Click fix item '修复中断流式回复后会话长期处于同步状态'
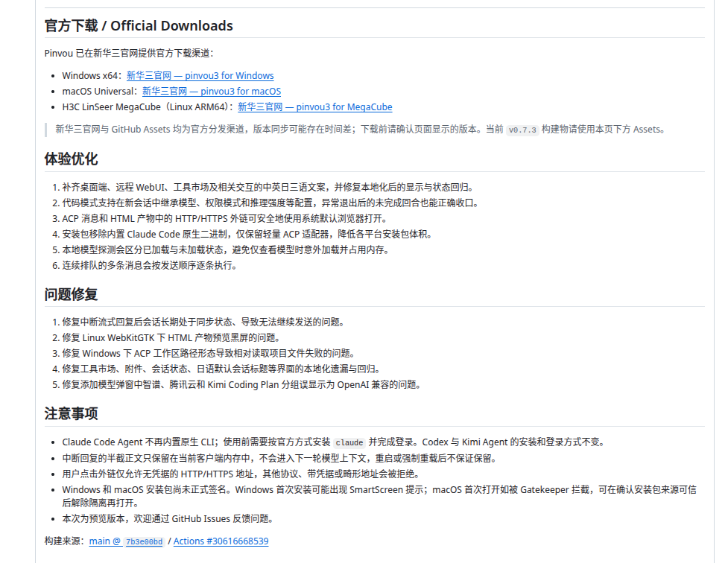This screenshot has height=563, width=728. coord(203,322)
